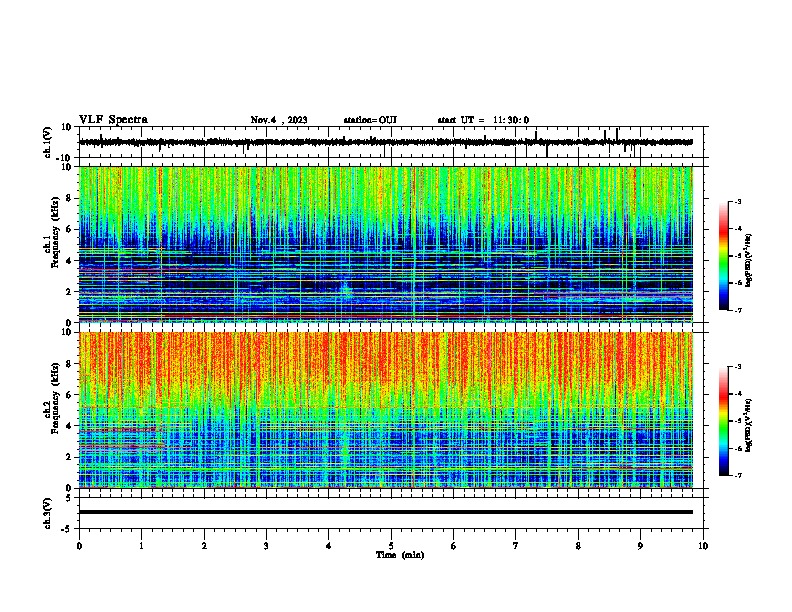Click the "-3" label on ch.2 colorbar
The width and height of the screenshot is (792, 612).
[x=737, y=367]
